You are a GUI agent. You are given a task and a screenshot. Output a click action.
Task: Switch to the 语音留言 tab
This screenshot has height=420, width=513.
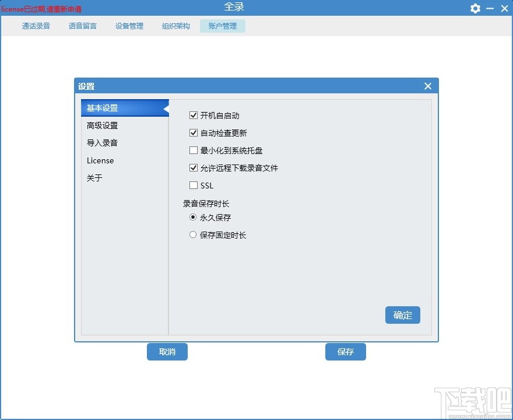point(82,26)
